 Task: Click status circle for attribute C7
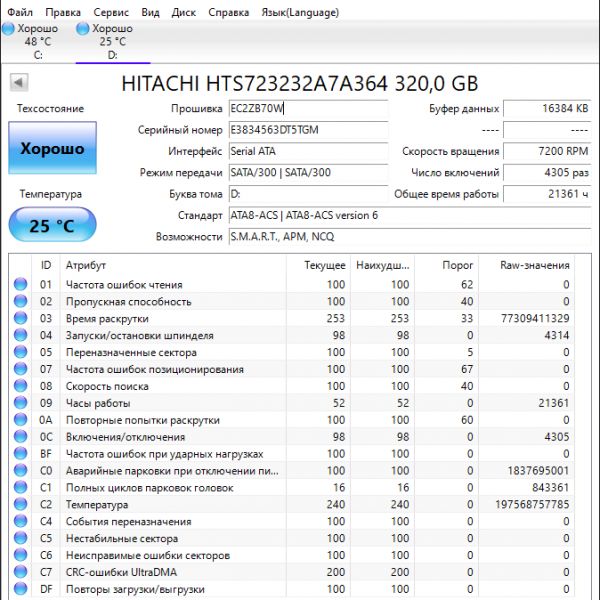[x=20, y=572]
